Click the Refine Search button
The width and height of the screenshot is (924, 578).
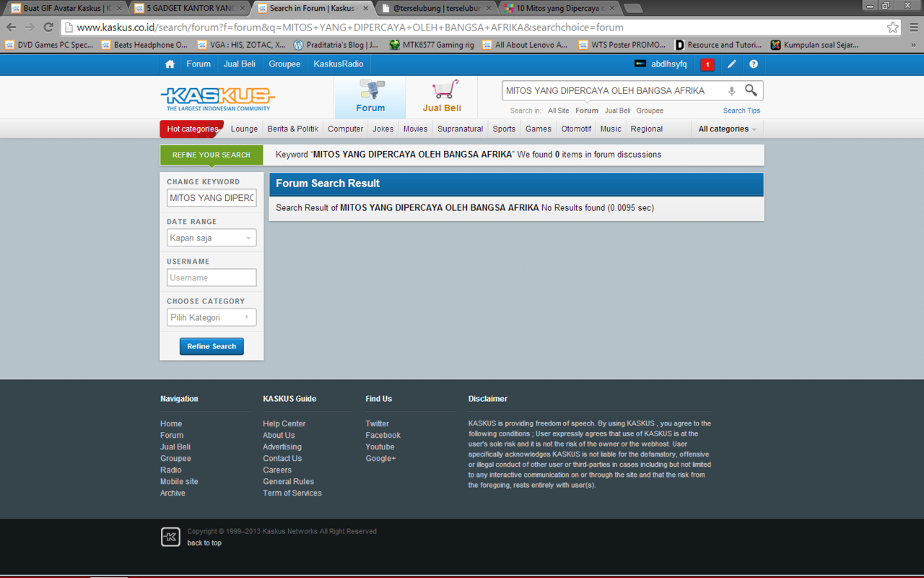(x=212, y=346)
